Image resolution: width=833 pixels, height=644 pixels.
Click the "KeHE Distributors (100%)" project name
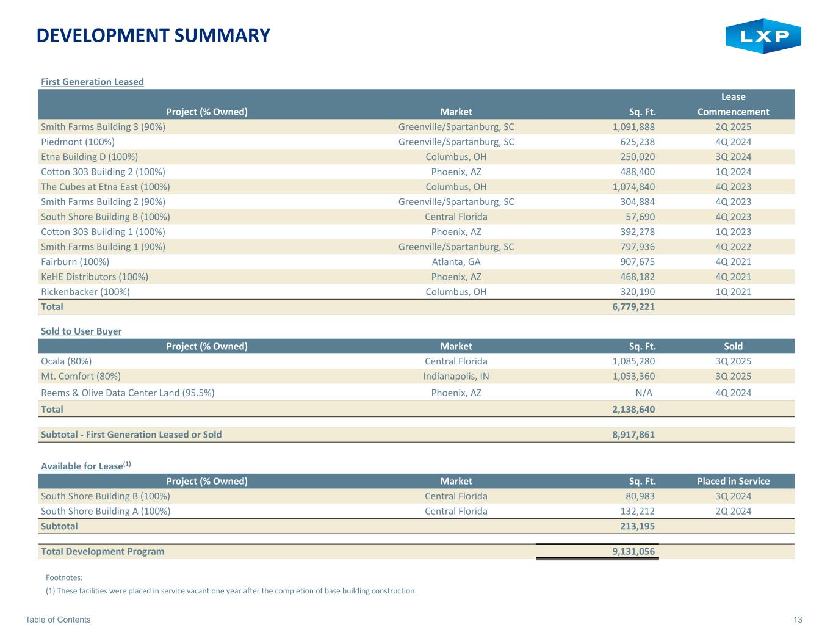[x=95, y=277]
